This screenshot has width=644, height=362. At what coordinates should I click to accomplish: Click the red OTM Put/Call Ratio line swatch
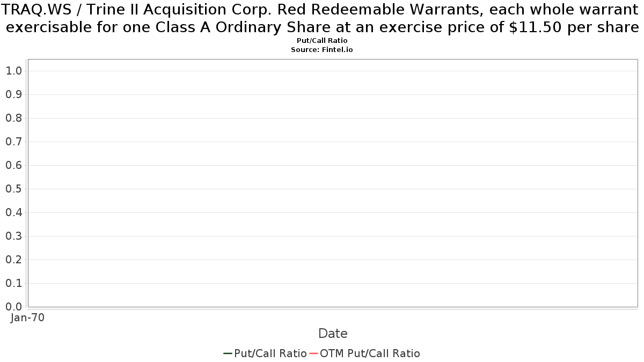pos(313,353)
